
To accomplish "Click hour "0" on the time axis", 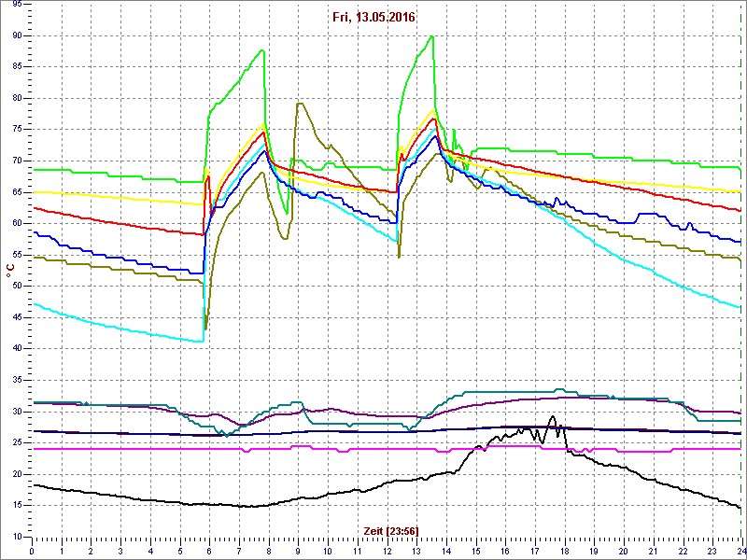I will pyautogui.click(x=32, y=553).
